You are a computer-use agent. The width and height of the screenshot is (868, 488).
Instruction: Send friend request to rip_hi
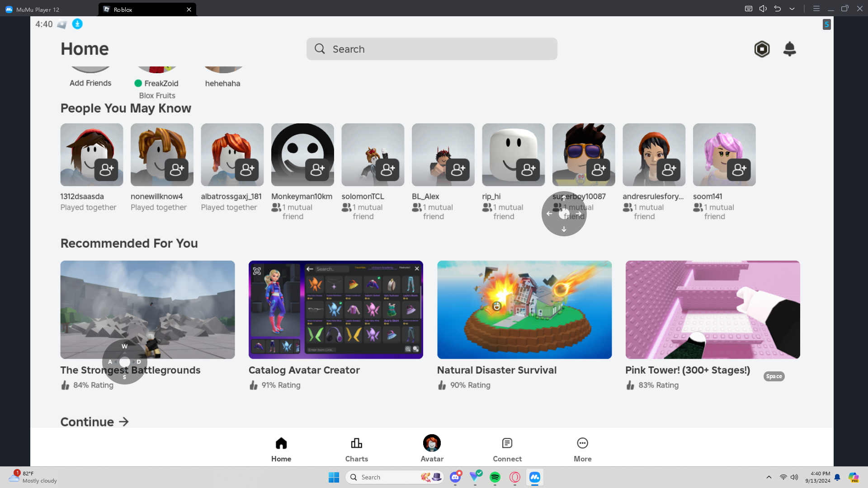(x=528, y=170)
